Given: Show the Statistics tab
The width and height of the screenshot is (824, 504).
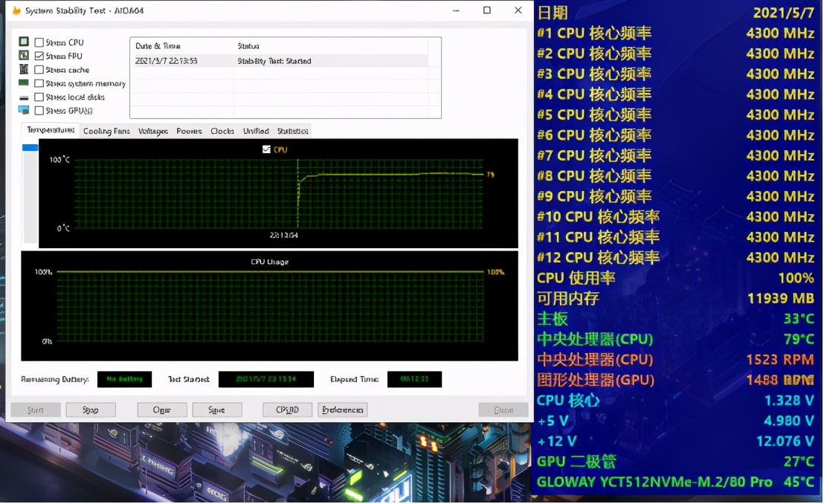Looking at the screenshot, I should click(x=293, y=131).
